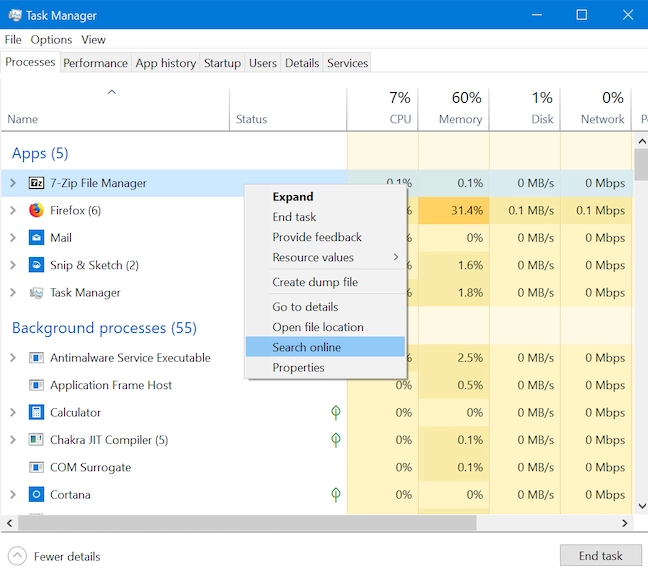Image resolution: width=648 pixels, height=577 pixels.
Task: Click the horizontal scrollbar thumb
Action: (x=247, y=523)
